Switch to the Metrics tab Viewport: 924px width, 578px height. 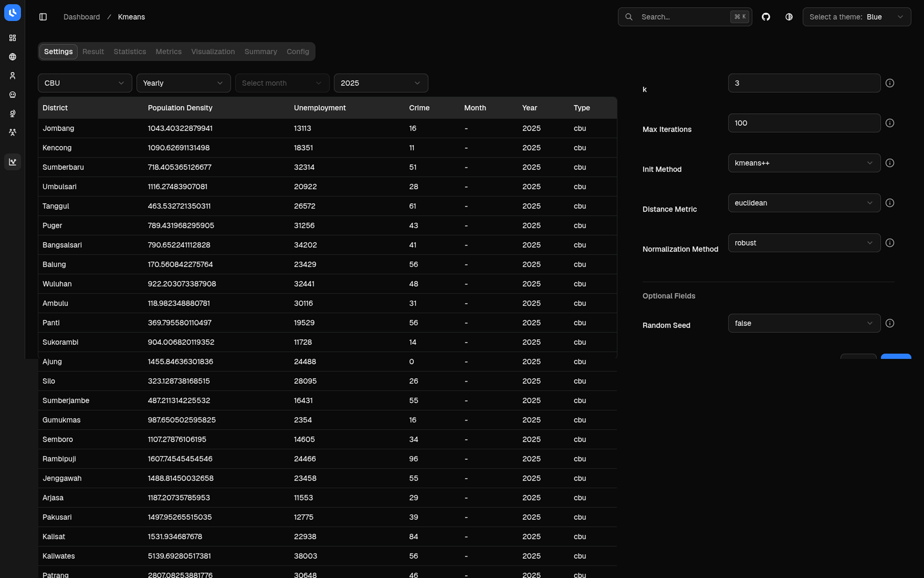click(x=168, y=52)
